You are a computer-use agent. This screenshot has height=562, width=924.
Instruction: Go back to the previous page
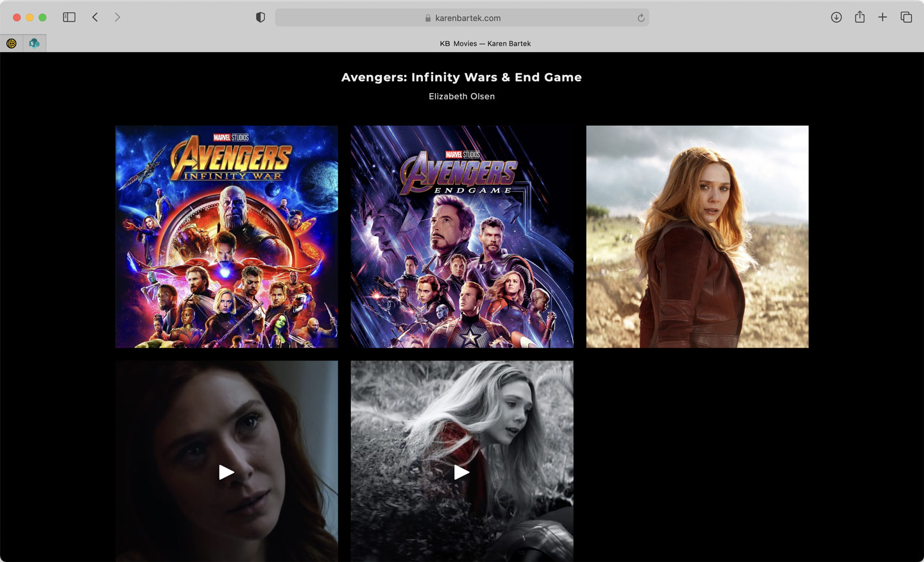pyautogui.click(x=95, y=17)
